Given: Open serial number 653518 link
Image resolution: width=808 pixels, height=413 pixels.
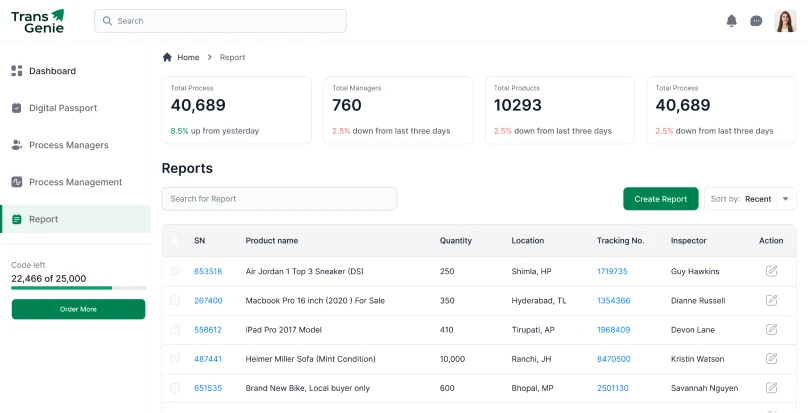Looking at the screenshot, I should tap(208, 271).
